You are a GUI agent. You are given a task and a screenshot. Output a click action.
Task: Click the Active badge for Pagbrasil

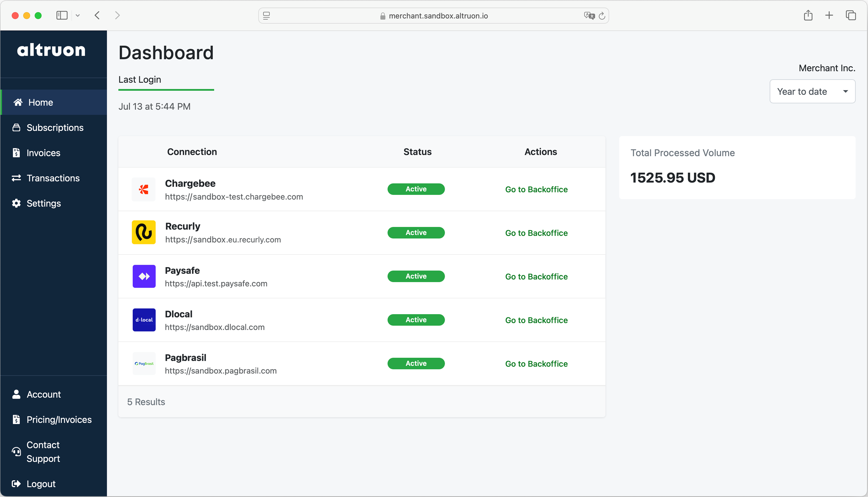[x=416, y=363]
